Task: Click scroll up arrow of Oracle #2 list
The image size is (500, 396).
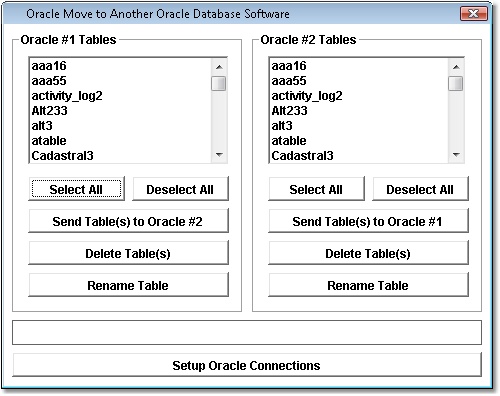Action: click(456, 67)
